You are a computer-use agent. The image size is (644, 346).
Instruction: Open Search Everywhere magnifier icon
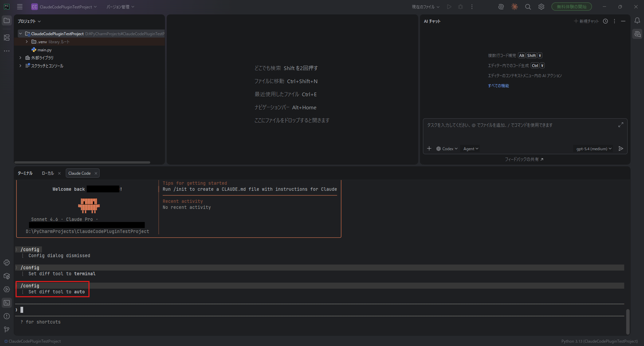coord(528,7)
